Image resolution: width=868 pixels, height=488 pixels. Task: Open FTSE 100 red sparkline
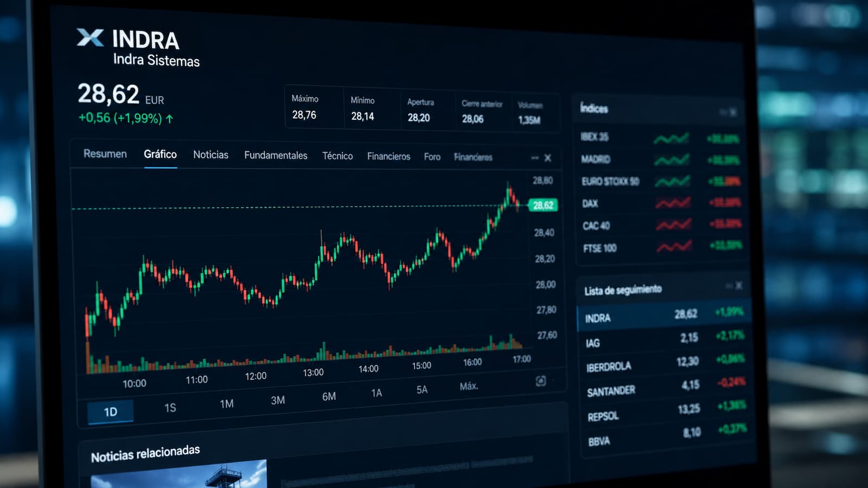click(x=674, y=247)
